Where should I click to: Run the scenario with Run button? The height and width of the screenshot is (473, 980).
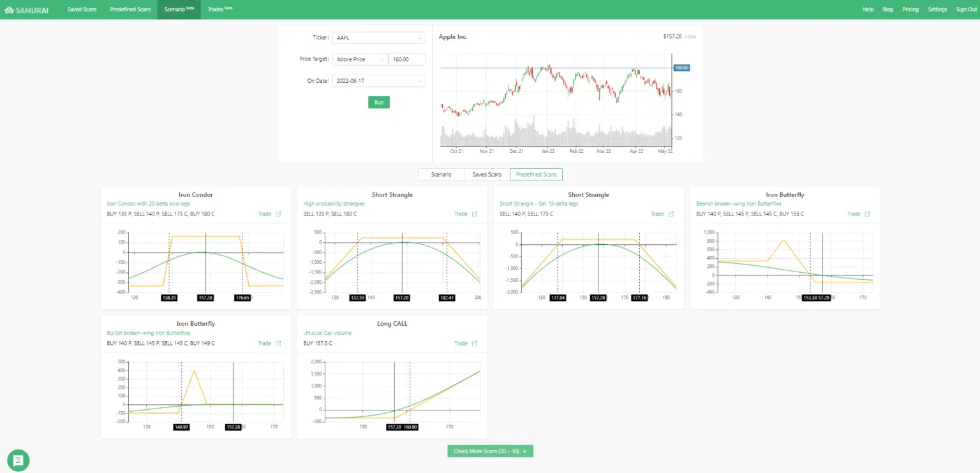click(379, 102)
